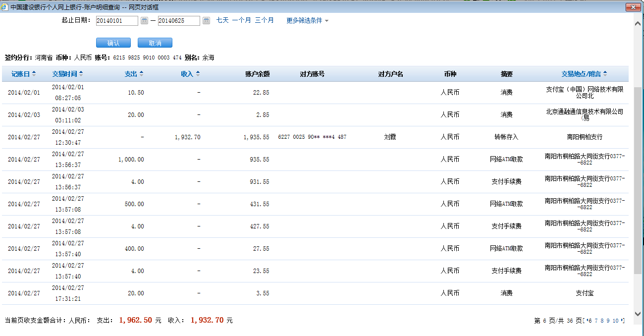The height and width of the screenshot is (336, 644).
Task: Click the 确认 confirm button
Action: pyautogui.click(x=113, y=43)
